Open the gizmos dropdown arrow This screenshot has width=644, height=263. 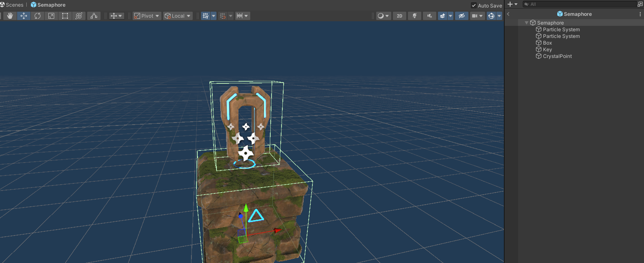(x=499, y=16)
